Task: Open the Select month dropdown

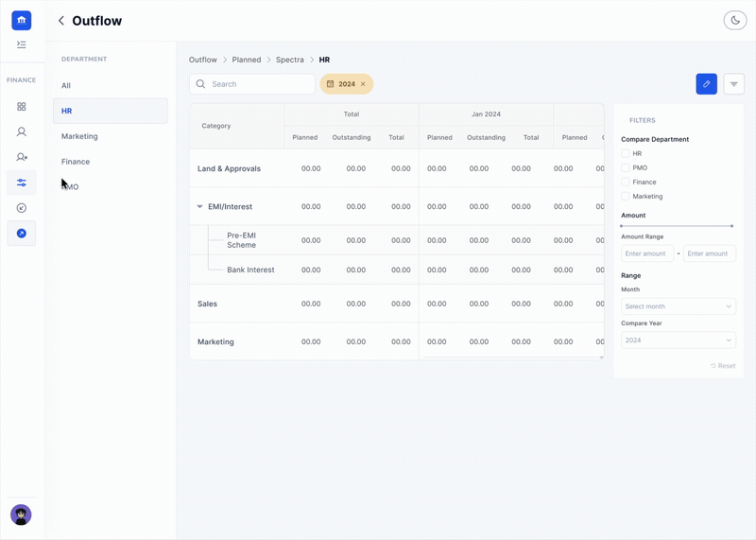Action: point(679,306)
